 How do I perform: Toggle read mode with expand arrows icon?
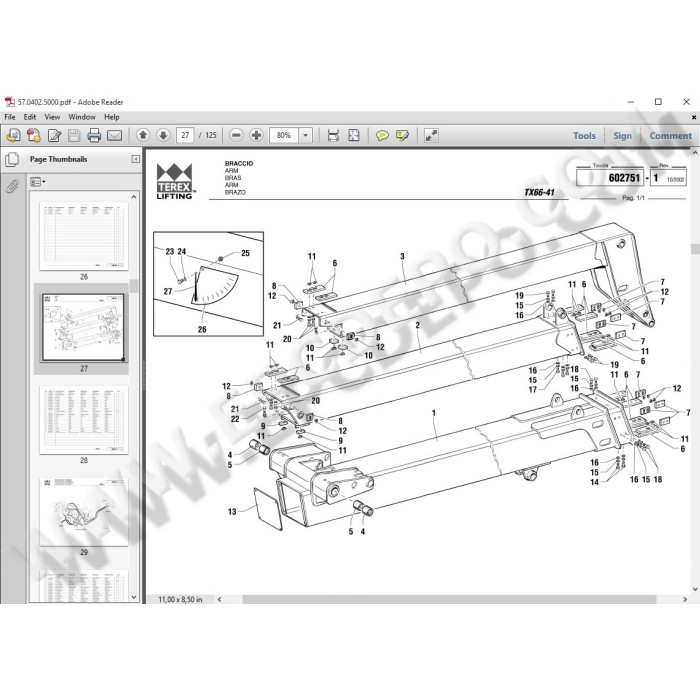[431, 135]
